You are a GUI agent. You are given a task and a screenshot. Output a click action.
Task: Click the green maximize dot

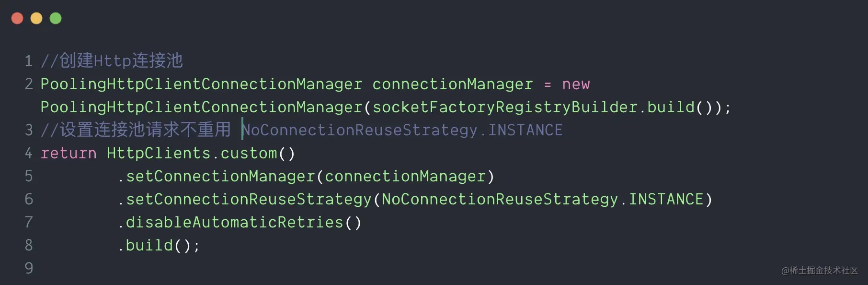pyautogui.click(x=56, y=18)
